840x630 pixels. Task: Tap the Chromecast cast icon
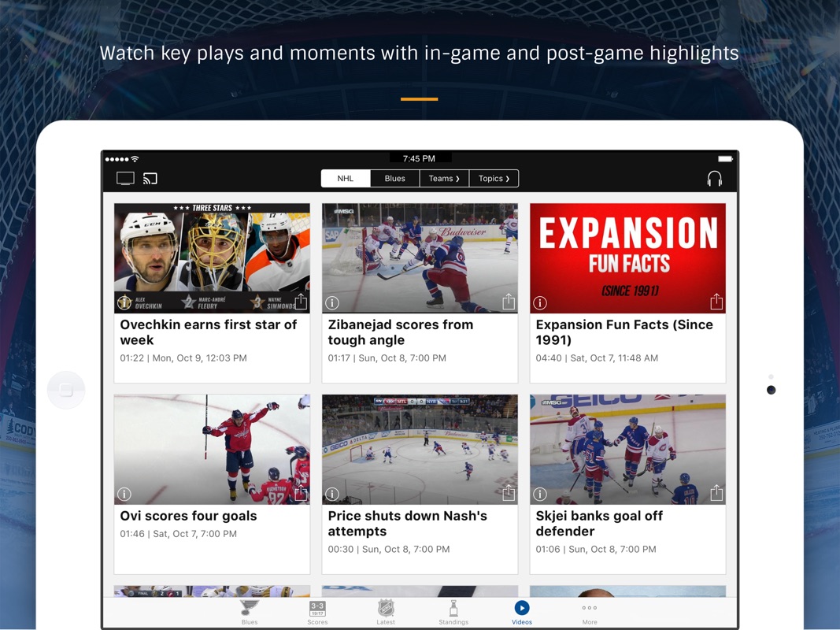[x=150, y=179]
